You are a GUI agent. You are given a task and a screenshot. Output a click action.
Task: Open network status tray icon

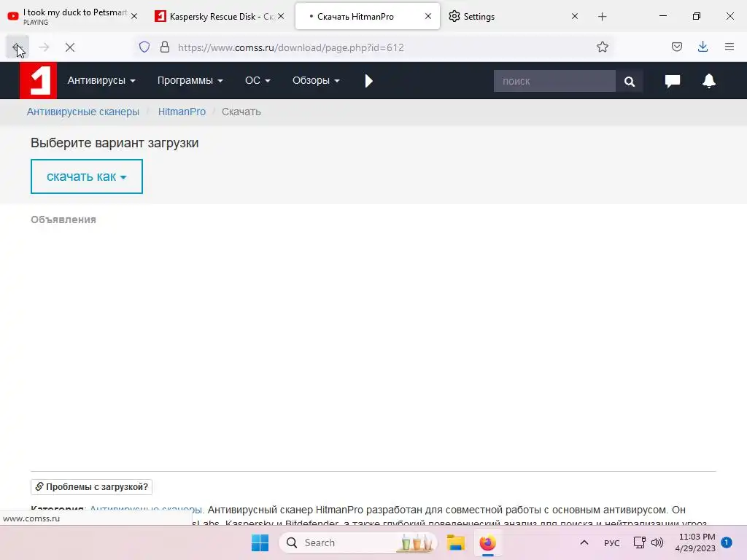click(639, 542)
